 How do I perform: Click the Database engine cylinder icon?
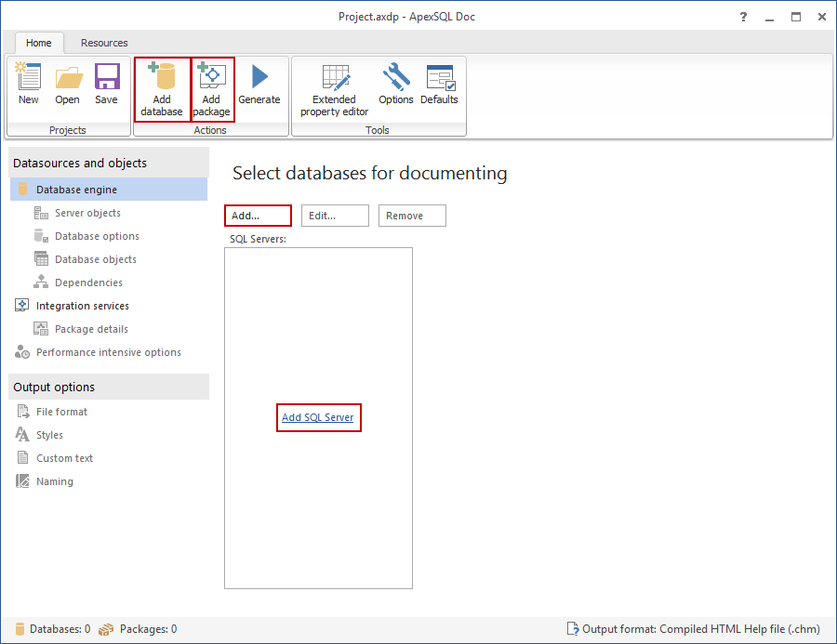(22, 189)
